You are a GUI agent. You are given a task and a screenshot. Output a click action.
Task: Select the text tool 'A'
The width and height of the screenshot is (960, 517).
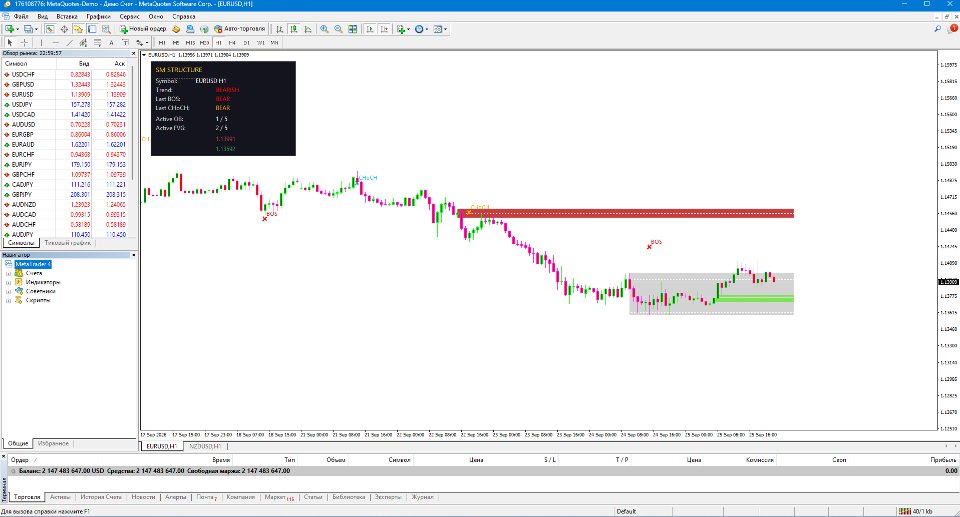tap(111, 42)
